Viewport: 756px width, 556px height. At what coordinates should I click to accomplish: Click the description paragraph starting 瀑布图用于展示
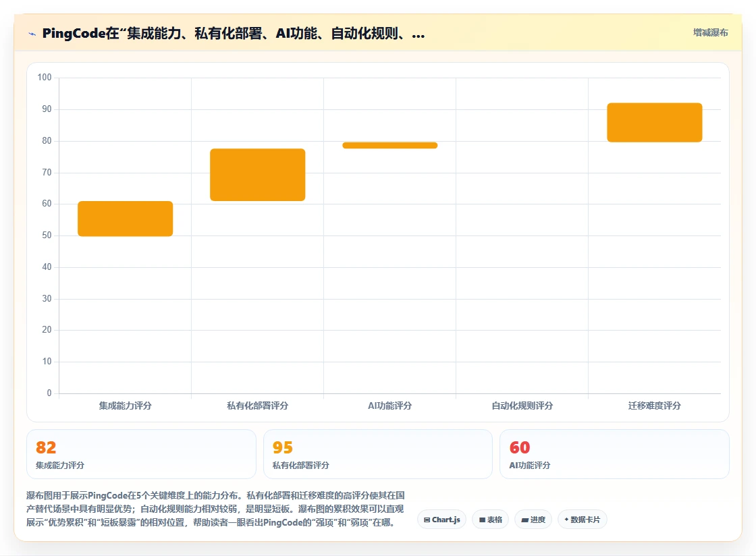coord(215,509)
